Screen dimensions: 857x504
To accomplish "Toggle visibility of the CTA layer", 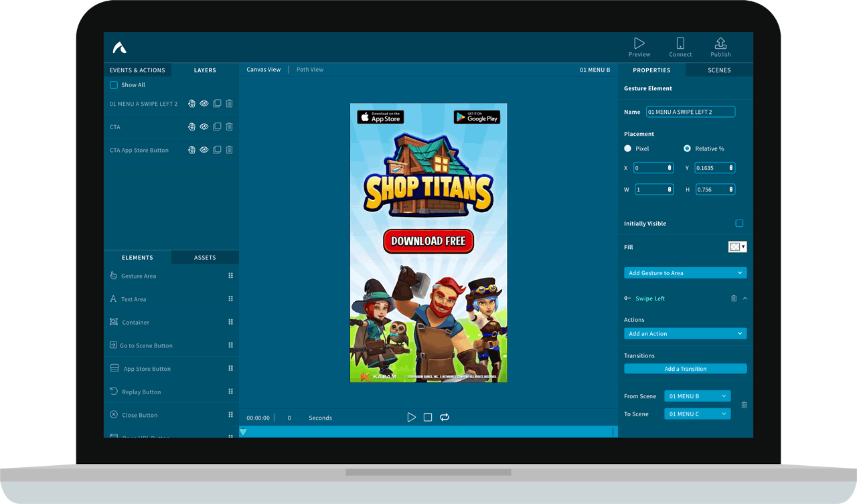I will point(204,127).
